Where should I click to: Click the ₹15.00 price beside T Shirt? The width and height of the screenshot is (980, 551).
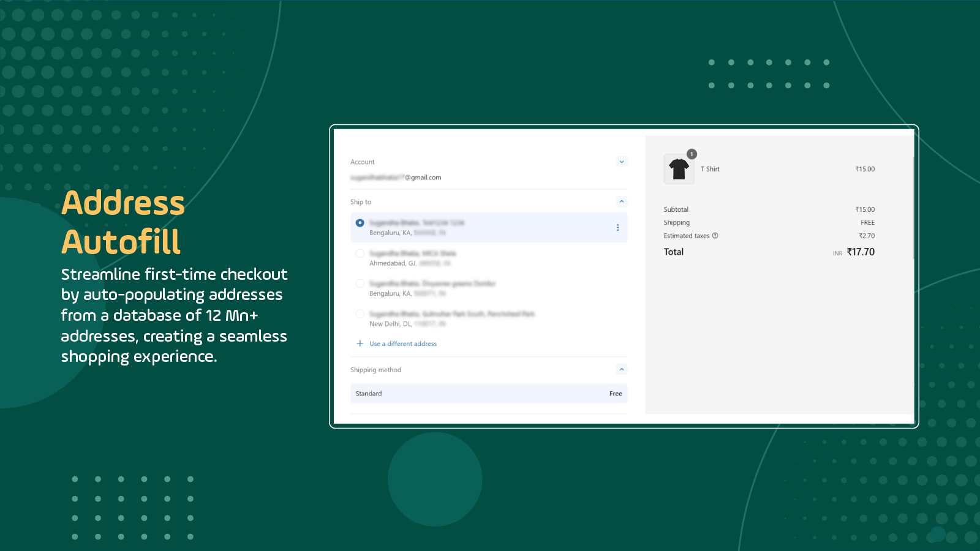click(x=865, y=169)
